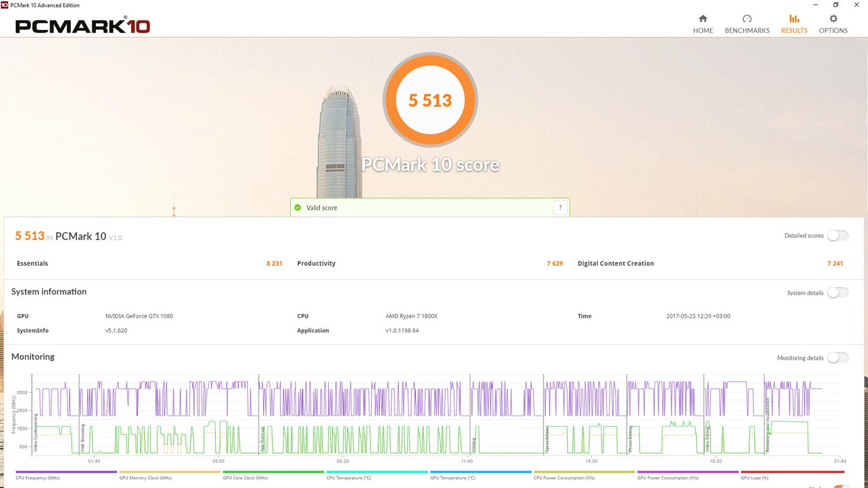Image resolution: width=868 pixels, height=488 pixels.
Task: Click the CPU Temperature legend entry
Action: (349, 478)
